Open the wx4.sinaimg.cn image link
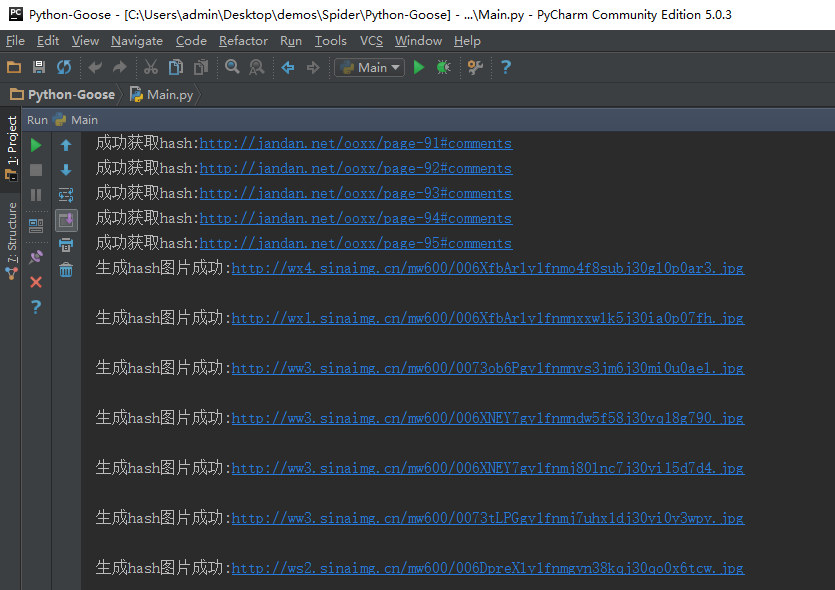Viewport: 835px width, 590px height. point(487,268)
